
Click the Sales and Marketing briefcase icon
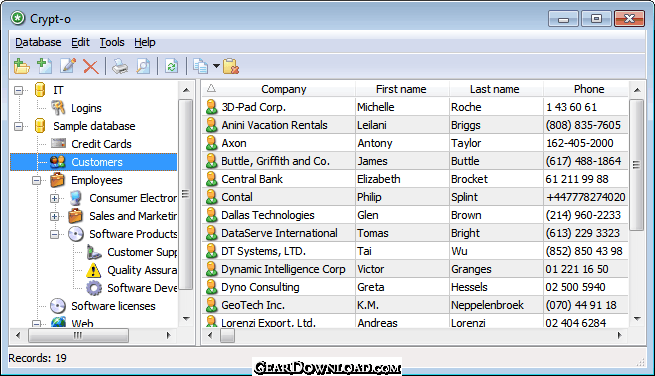(x=76, y=216)
